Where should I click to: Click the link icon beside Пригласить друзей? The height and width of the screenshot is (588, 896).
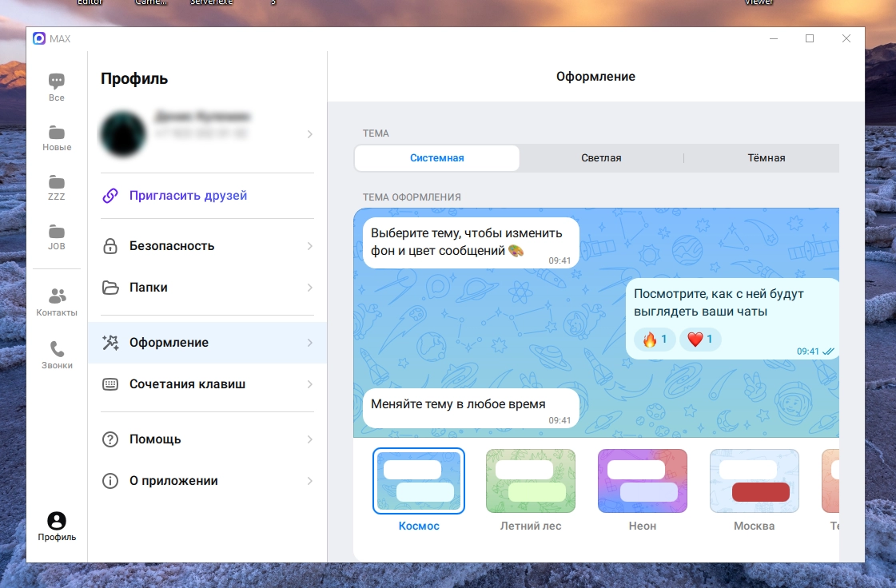click(110, 196)
